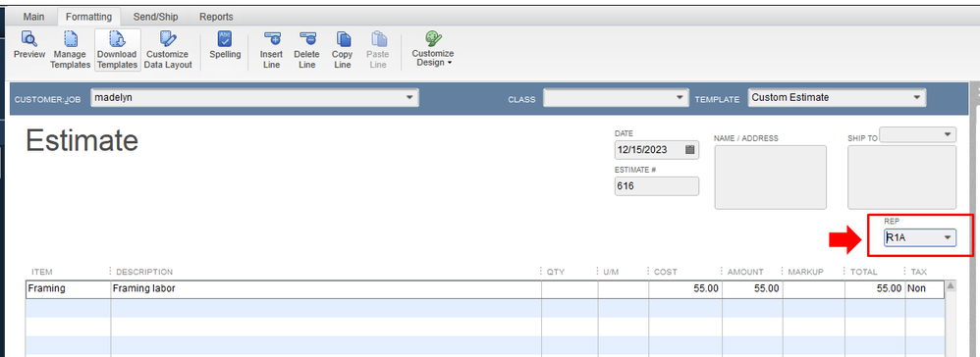Click the Cost cell 55.00

[x=685, y=289]
